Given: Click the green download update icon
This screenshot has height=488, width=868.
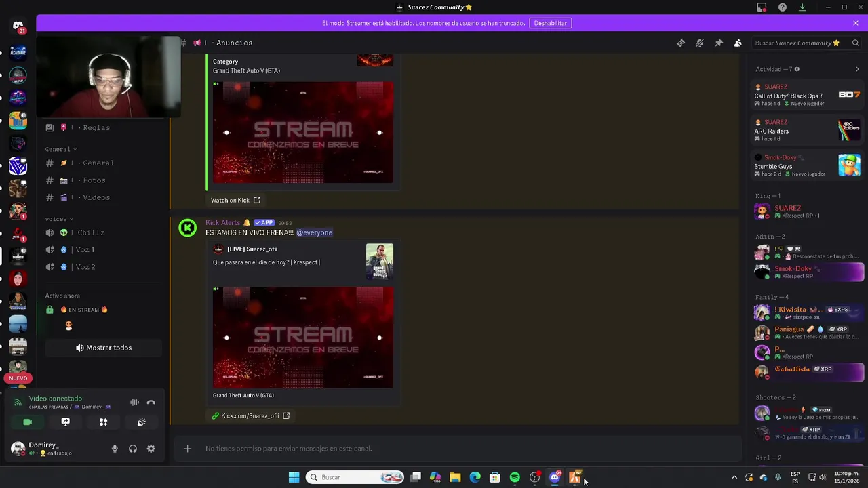Looking at the screenshot, I should pos(802,7).
